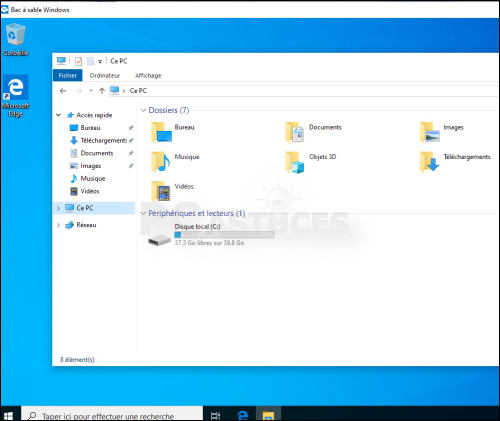This screenshot has width=500, height=421.
Task: Open the Musique folder icon
Action: [x=161, y=162]
